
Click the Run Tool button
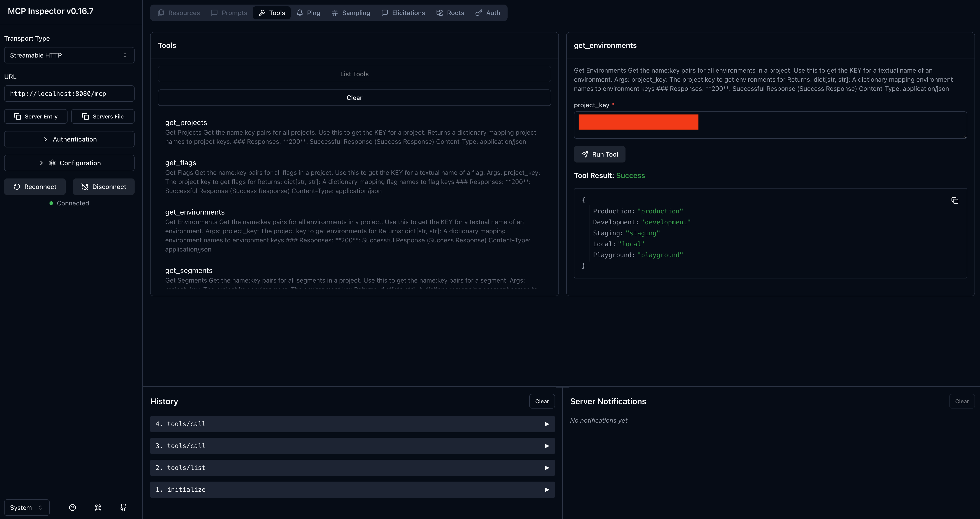coord(599,154)
